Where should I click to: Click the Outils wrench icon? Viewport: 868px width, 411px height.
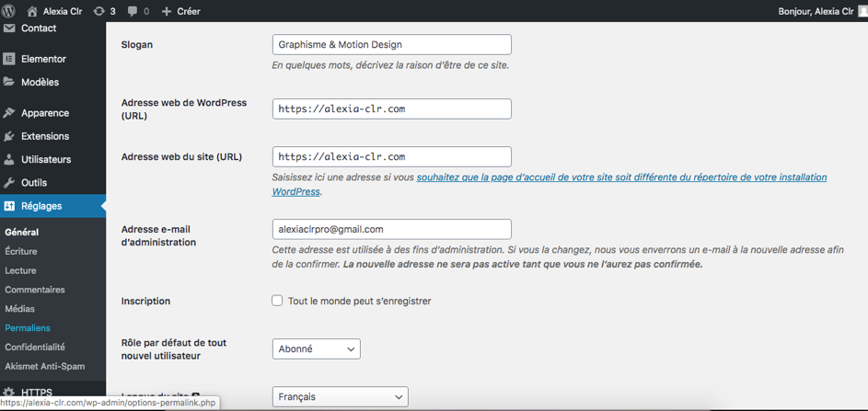click(9, 183)
